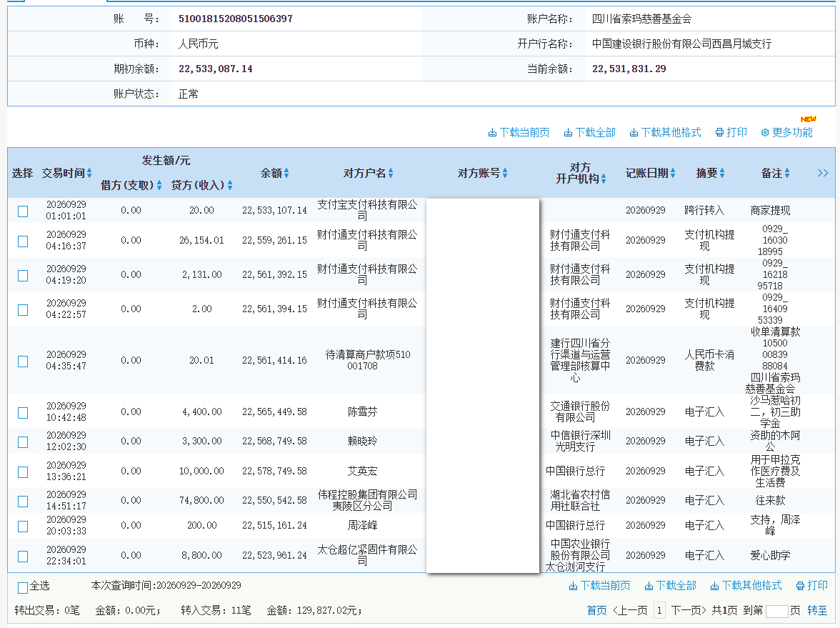
Task: Select the 太仓超亿紧固件 transaction checkbox
Action: click(x=23, y=556)
